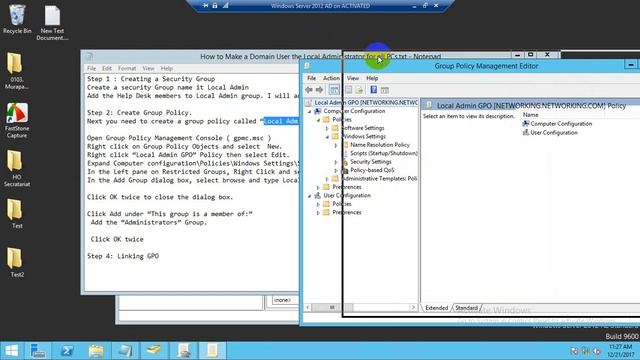This screenshot has height=360, width=640.
Task: Select Scripts (Startup/Shutdown) tree item
Action: (384, 153)
